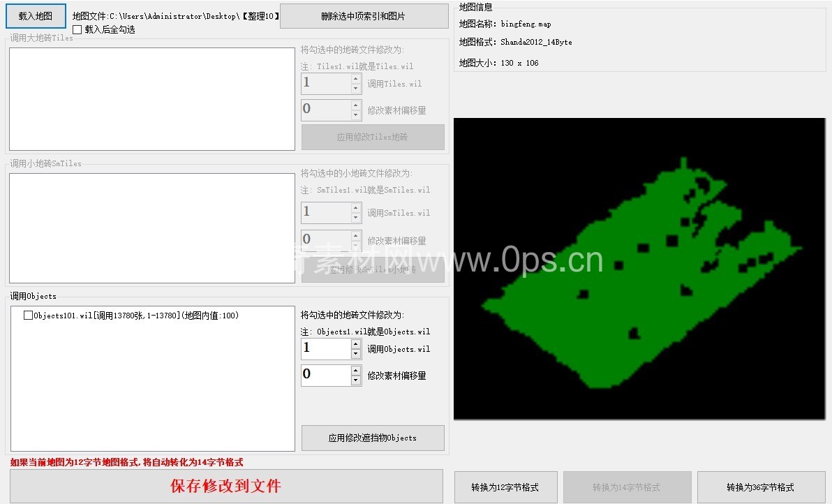
Task: Increase Objects 修改素材偏移量 offset value
Action: tap(356, 370)
